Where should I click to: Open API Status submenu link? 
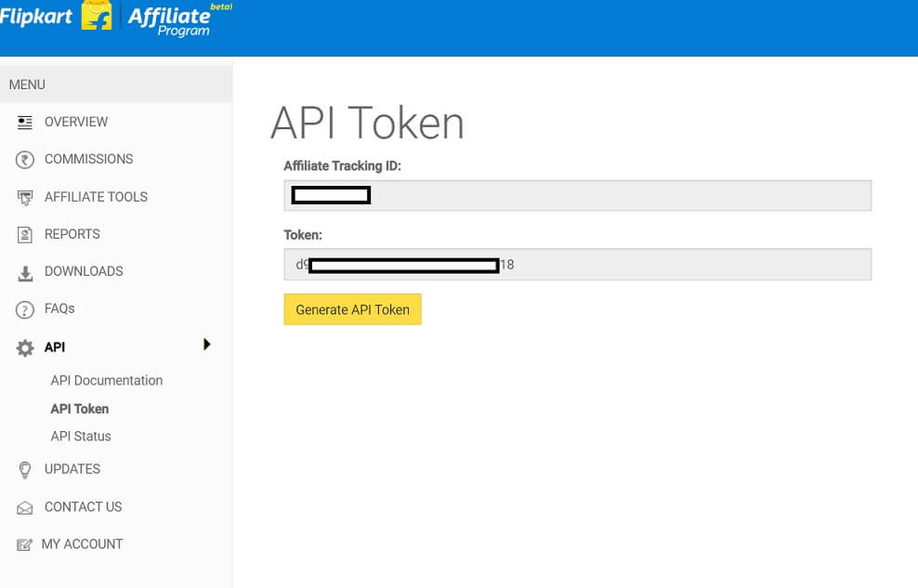[81, 437]
